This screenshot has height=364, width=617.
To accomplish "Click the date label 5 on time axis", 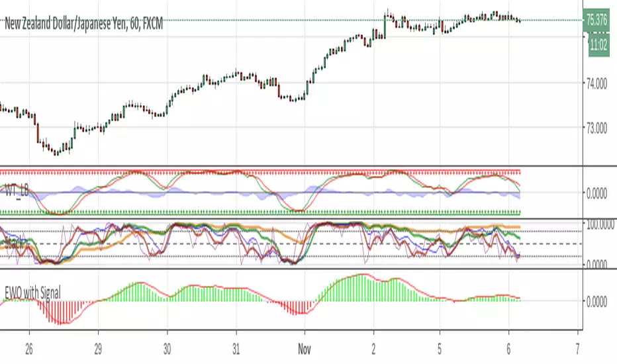I will (x=440, y=349).
